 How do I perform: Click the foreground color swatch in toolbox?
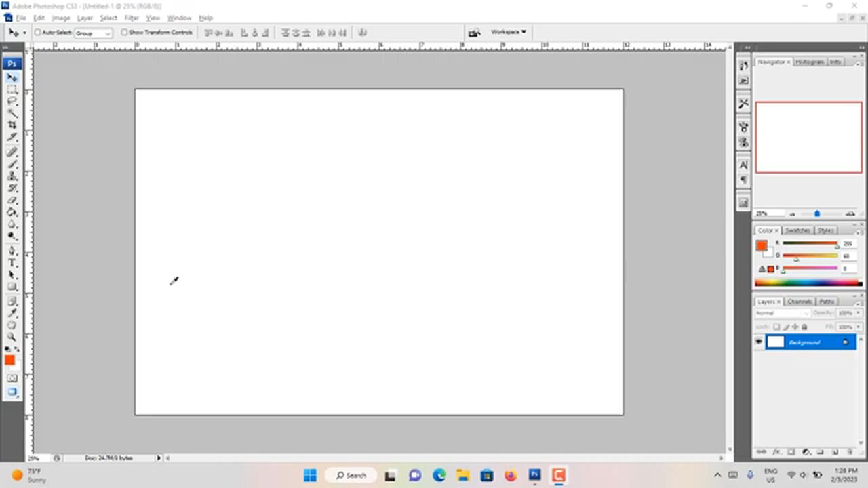click(9, 360)
